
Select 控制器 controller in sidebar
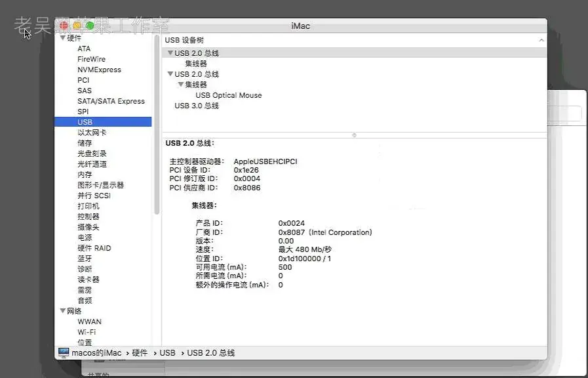click(88, 217)
